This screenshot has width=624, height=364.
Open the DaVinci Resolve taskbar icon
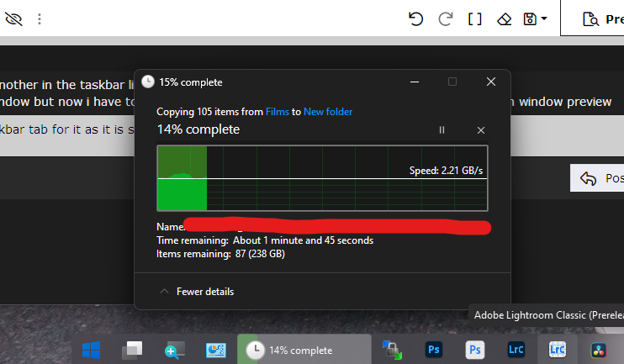point(599,351)
